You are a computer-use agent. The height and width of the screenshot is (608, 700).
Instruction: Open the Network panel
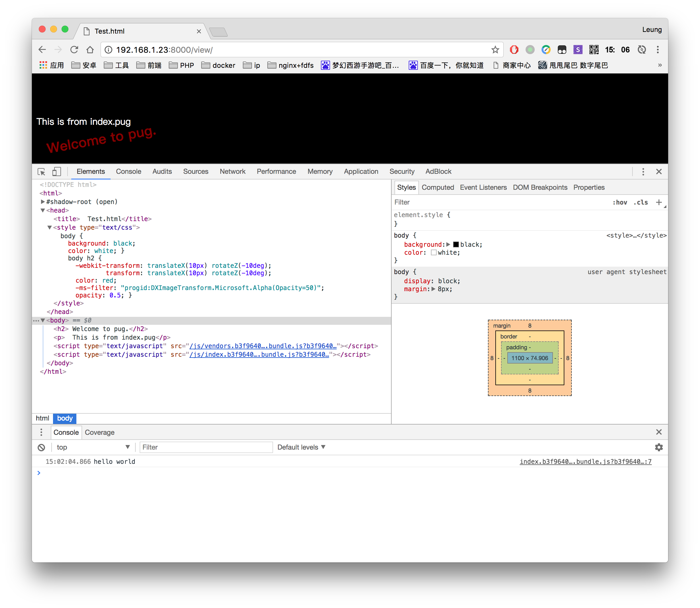[x=232, y=171]
